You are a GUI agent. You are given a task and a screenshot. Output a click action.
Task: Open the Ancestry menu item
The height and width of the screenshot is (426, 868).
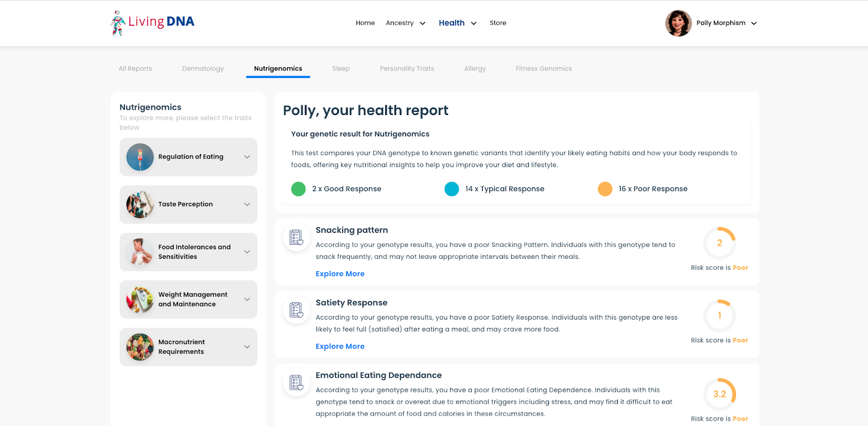400,23
